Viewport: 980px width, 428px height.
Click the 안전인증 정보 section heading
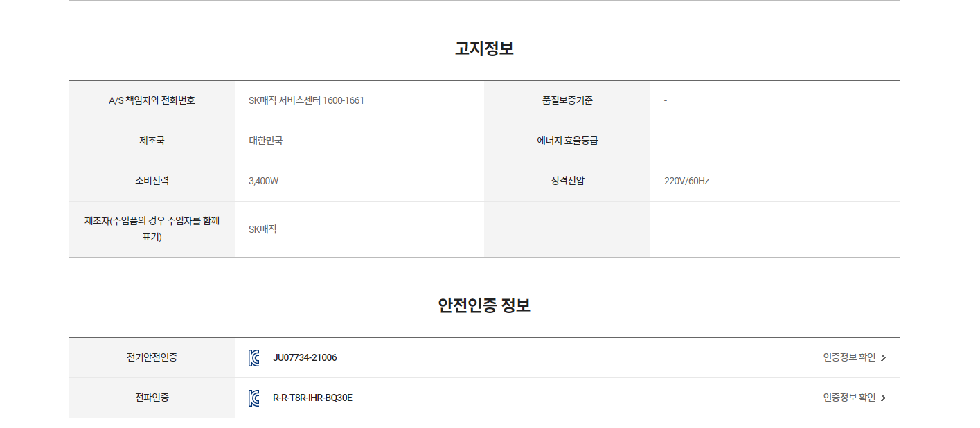pyautogui.click(x=484, y=305)
